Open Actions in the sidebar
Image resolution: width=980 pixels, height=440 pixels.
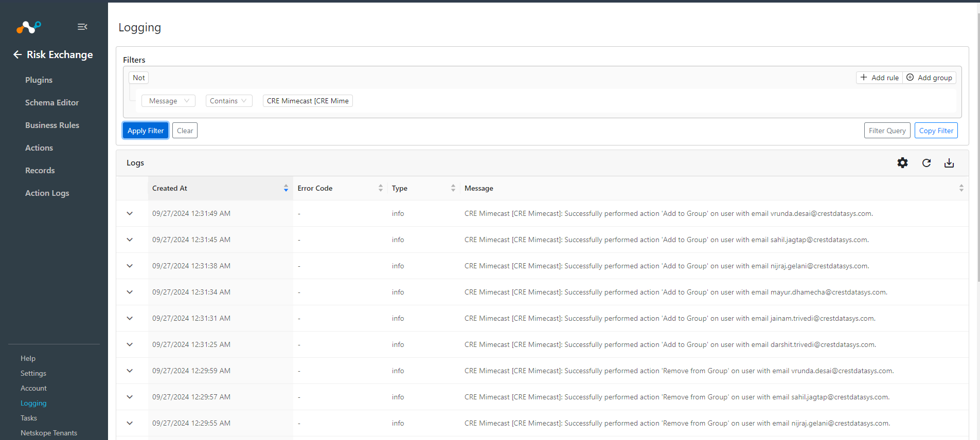click(x=39, y=148)
